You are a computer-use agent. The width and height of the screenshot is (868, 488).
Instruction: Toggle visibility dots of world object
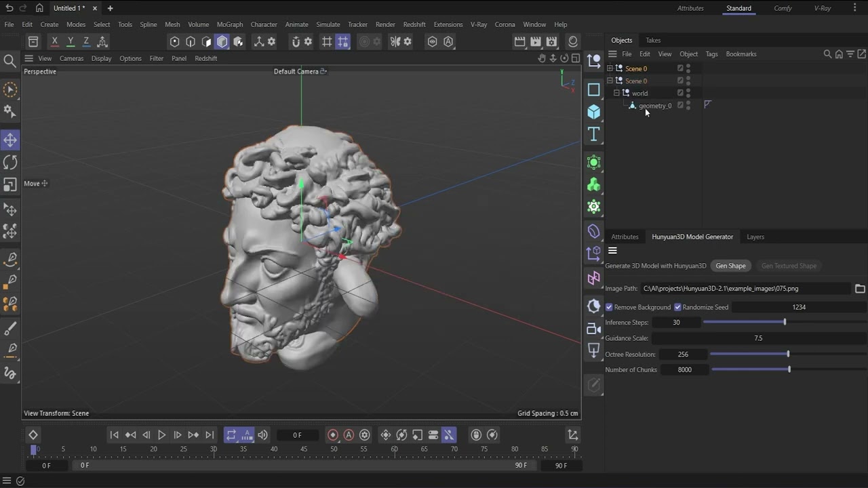click(x=688, y=93)
